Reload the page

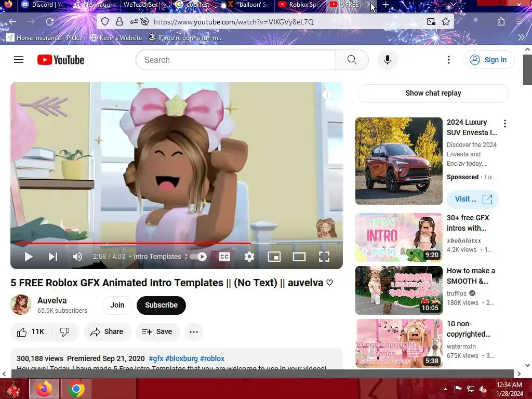coord(50,22)
